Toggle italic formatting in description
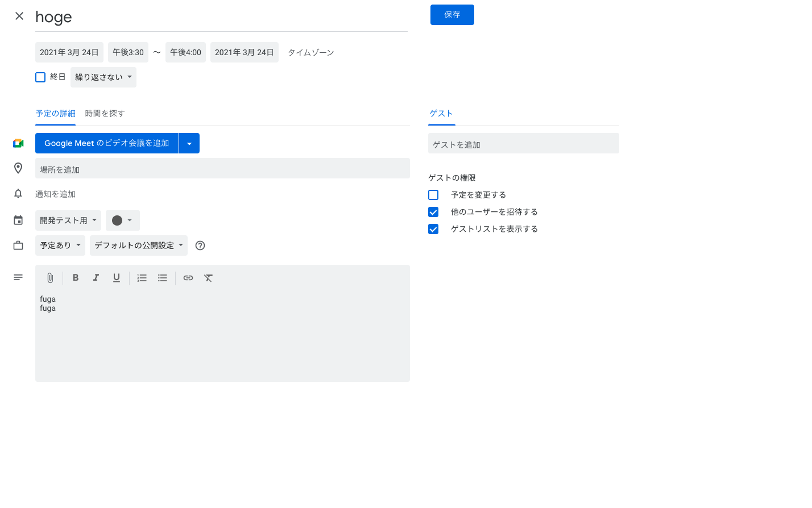This screenshot has width=812, height=508. pos(96,278)
